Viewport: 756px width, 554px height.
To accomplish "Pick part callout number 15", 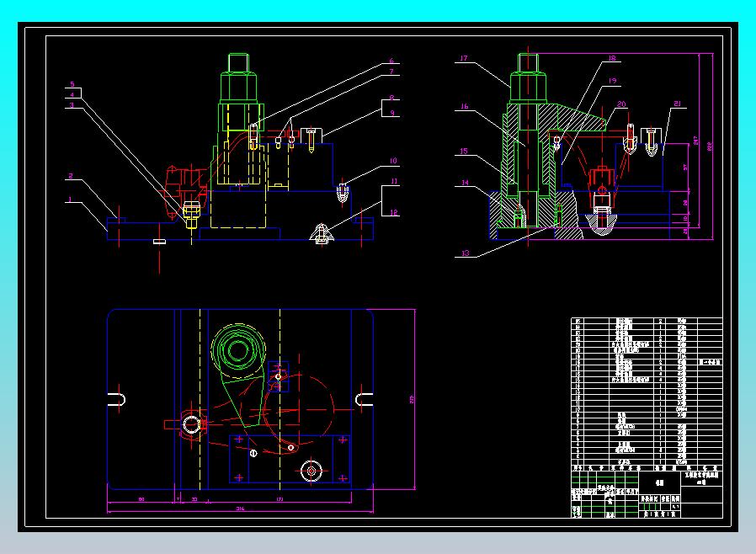I will (464, 151).
